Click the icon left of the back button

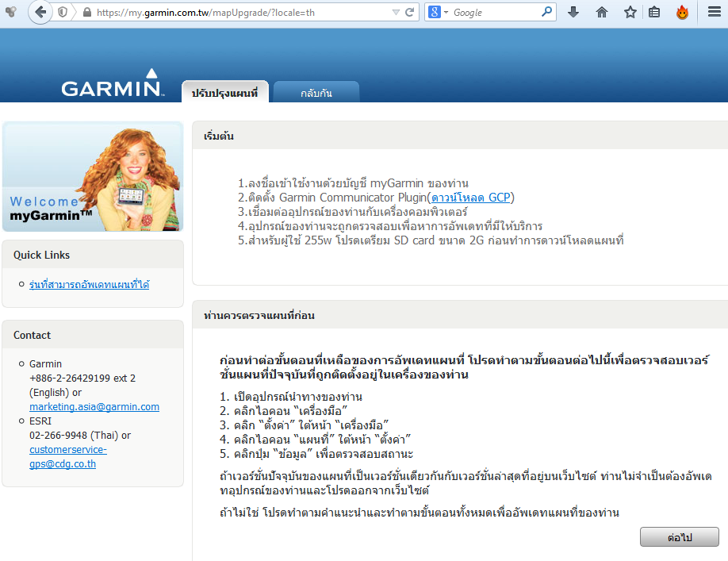[11, 12]
